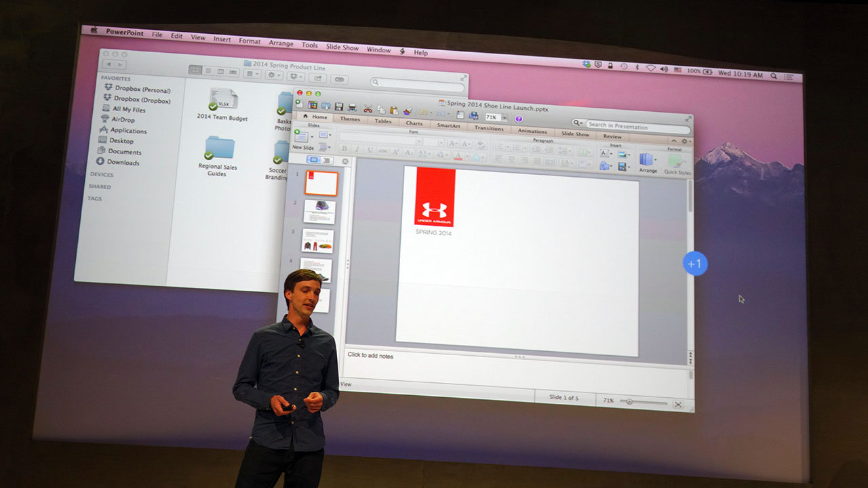Click the volume icon in menu bar
868x488 pixels.
(x=664, y=69)
